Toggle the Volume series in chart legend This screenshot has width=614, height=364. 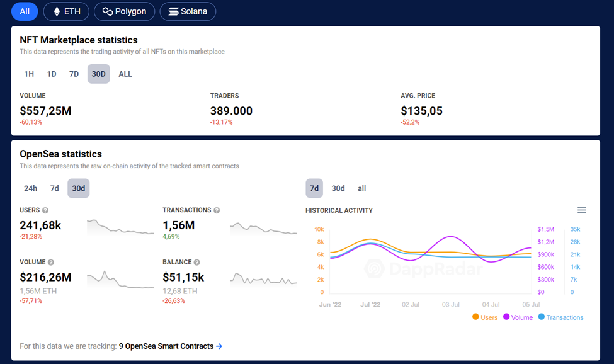(x=517, y=317)
